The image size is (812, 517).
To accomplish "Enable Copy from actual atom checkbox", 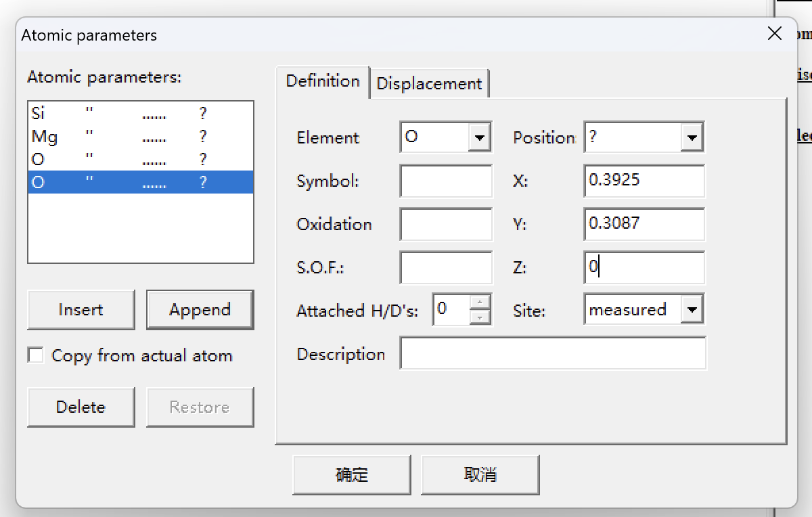I will click(x=36, y=355).
